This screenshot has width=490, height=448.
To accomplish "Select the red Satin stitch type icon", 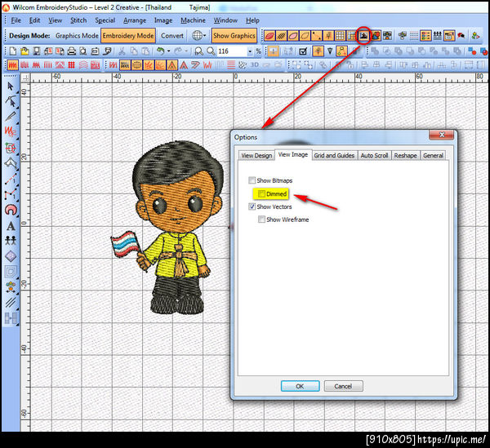I will (x=12, y=65).
